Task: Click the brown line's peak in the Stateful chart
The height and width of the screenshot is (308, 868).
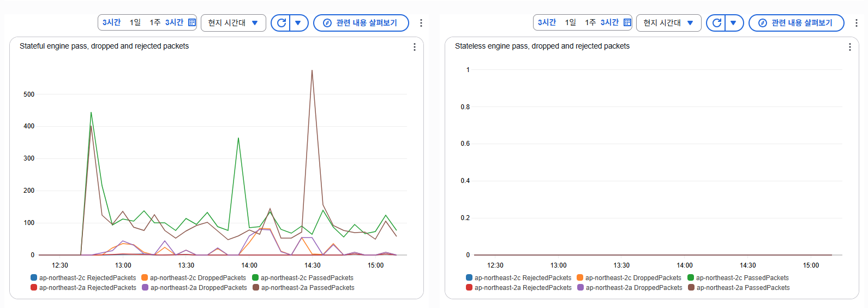Action: click(x=312, y=70)
